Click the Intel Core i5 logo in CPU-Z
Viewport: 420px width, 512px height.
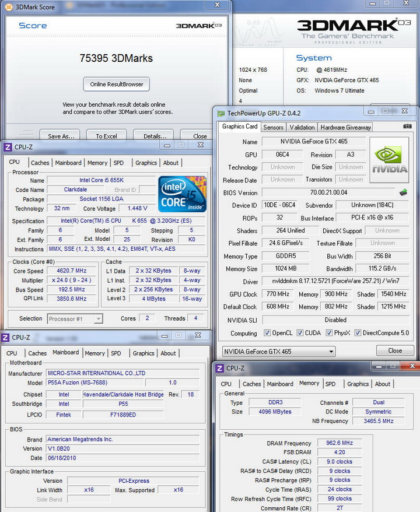tap(182, 194)
